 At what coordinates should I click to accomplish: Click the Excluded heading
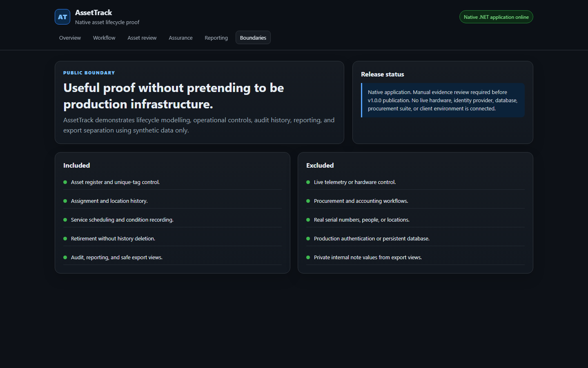click(320, 165)
